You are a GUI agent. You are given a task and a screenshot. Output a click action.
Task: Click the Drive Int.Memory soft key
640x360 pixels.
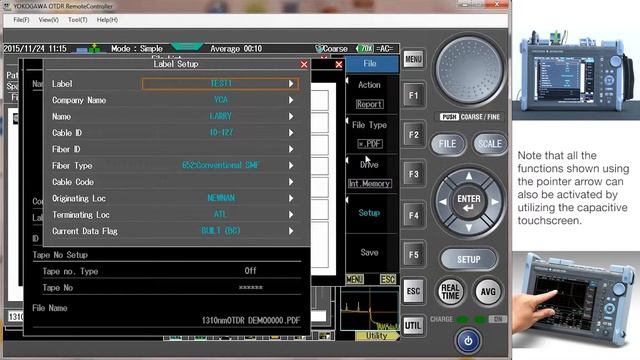tap(370, 174)
